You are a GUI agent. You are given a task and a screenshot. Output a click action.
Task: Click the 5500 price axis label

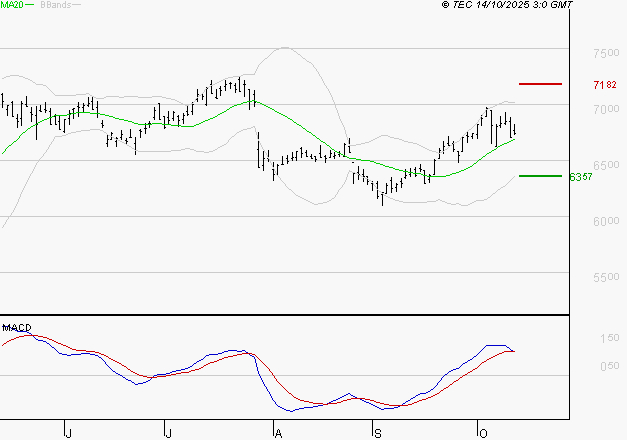coord(606,277)
